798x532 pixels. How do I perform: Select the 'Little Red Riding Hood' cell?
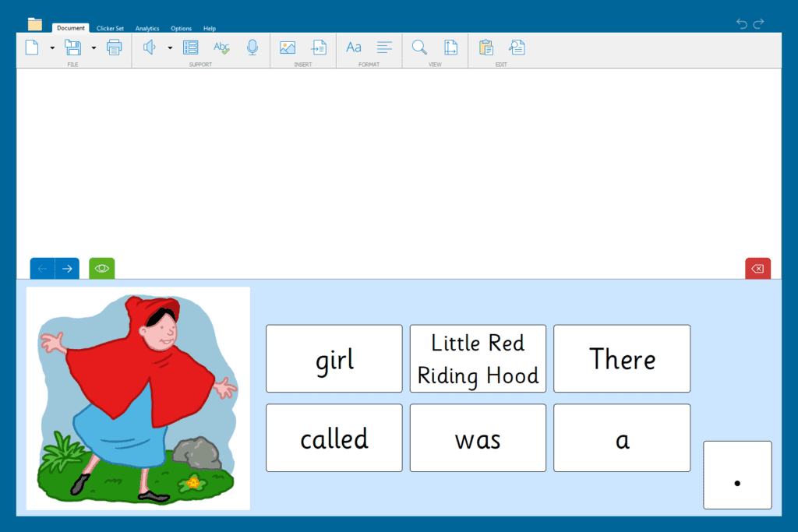(478, 358)
